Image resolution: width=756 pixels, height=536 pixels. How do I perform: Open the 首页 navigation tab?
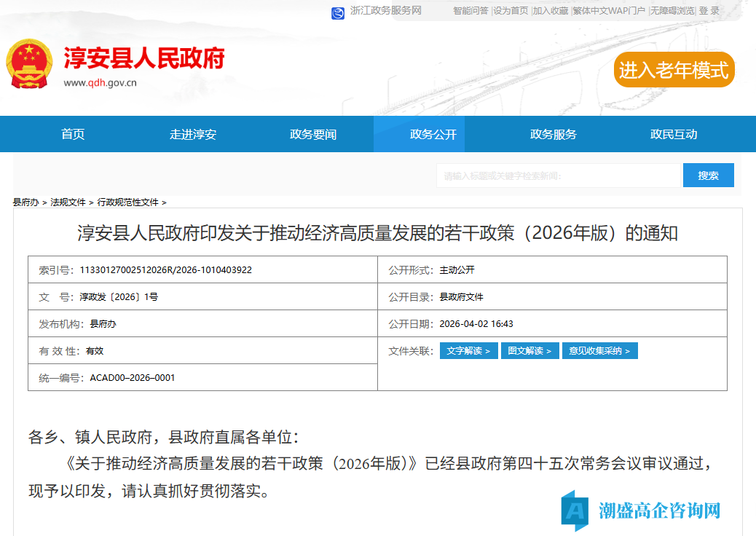[x=73, y=134]
